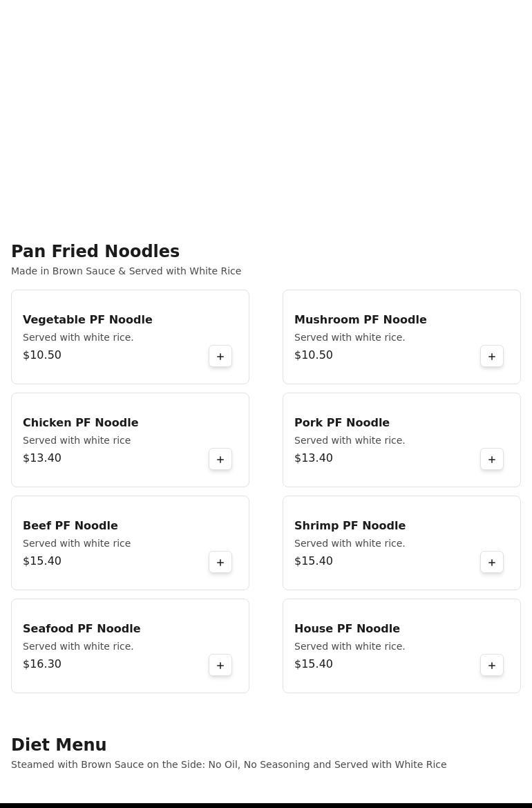Image resolution: width=532 pixels, height=808 pixels.
Task: Add Pork PF Noodle with plus icon
Action: pyautogui.click(x=491, y=459)
